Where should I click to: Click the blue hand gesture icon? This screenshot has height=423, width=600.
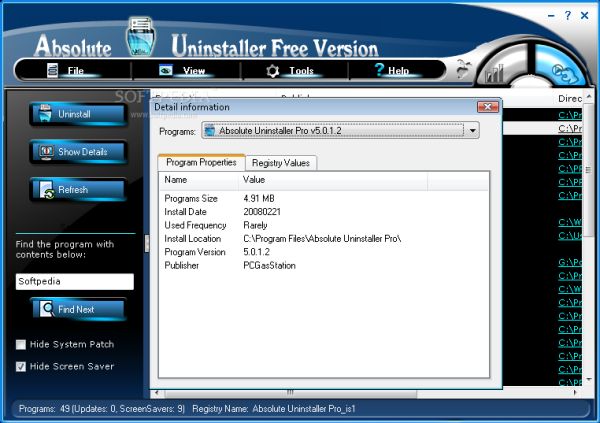[x=563, y=73]
